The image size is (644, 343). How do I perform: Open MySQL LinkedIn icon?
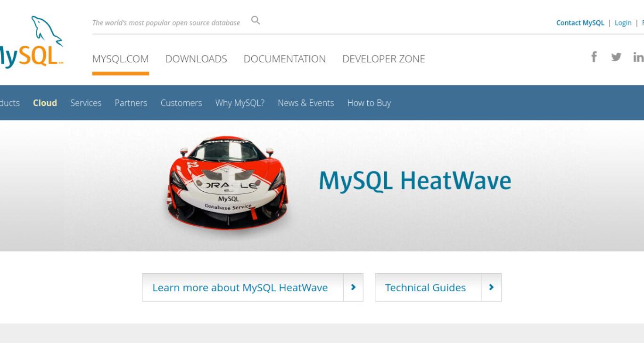point(638,57)
